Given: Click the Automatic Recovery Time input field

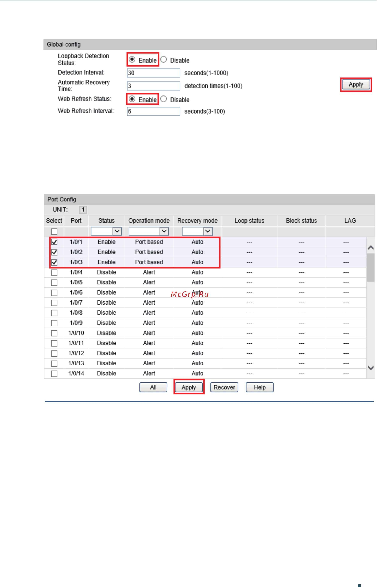Looking at the screenshot, I should pos(154,86).
